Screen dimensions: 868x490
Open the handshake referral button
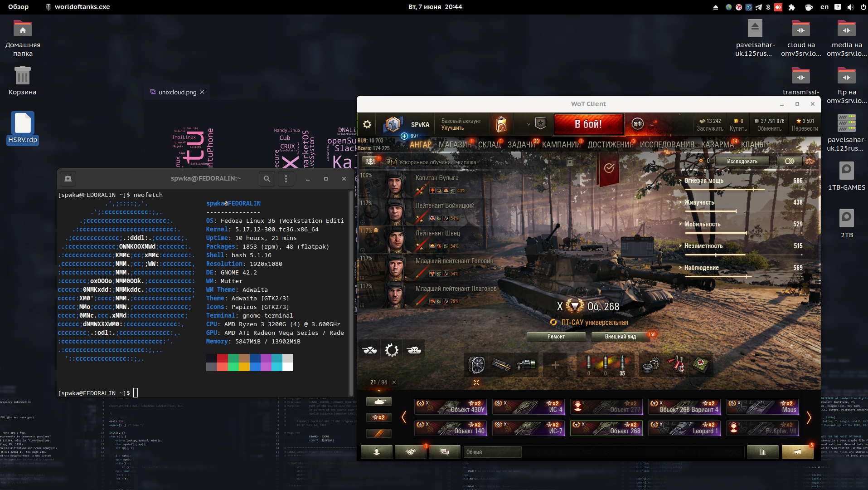(410, 452)
